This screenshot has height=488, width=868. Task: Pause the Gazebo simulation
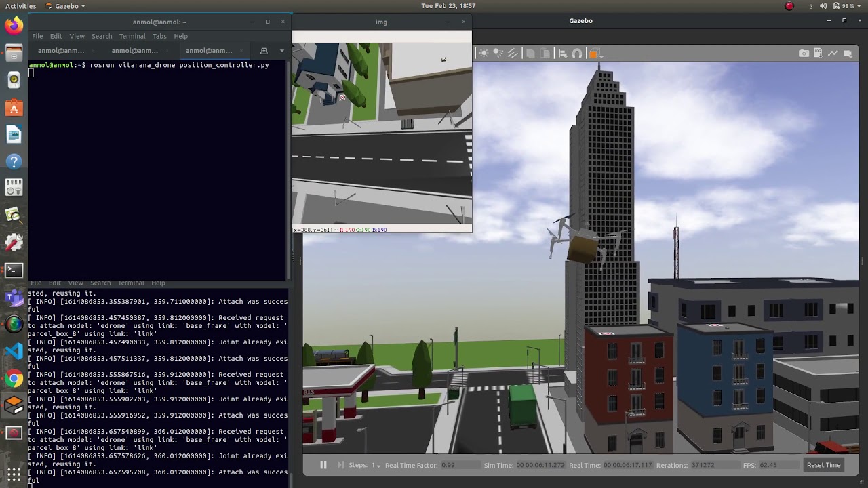(323, 465)
